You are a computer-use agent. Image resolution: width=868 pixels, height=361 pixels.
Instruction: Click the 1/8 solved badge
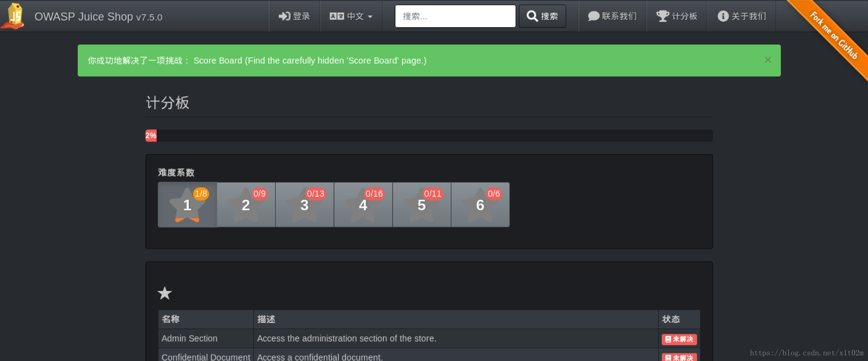[x=201, y=193]
